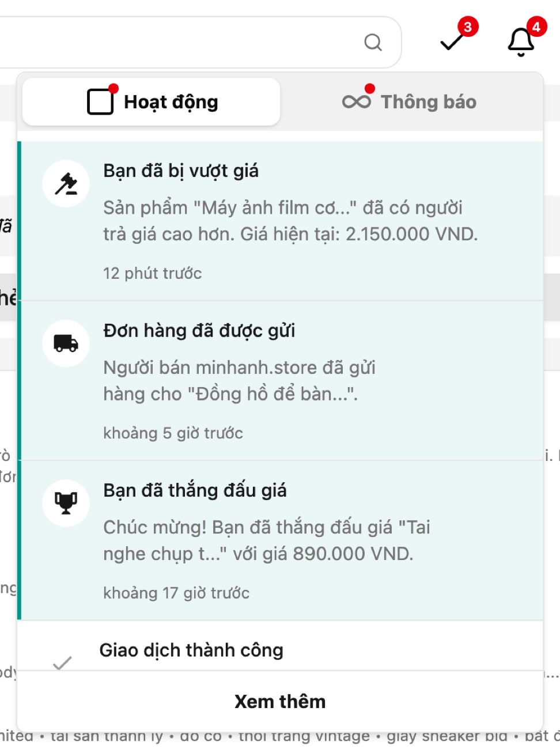Click the trophy icon
The image size is (560, 749).
tap(66, 503)
